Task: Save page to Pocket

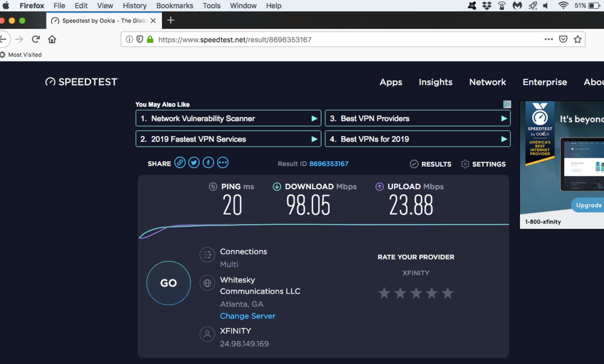Action: (x=563, y=39)
